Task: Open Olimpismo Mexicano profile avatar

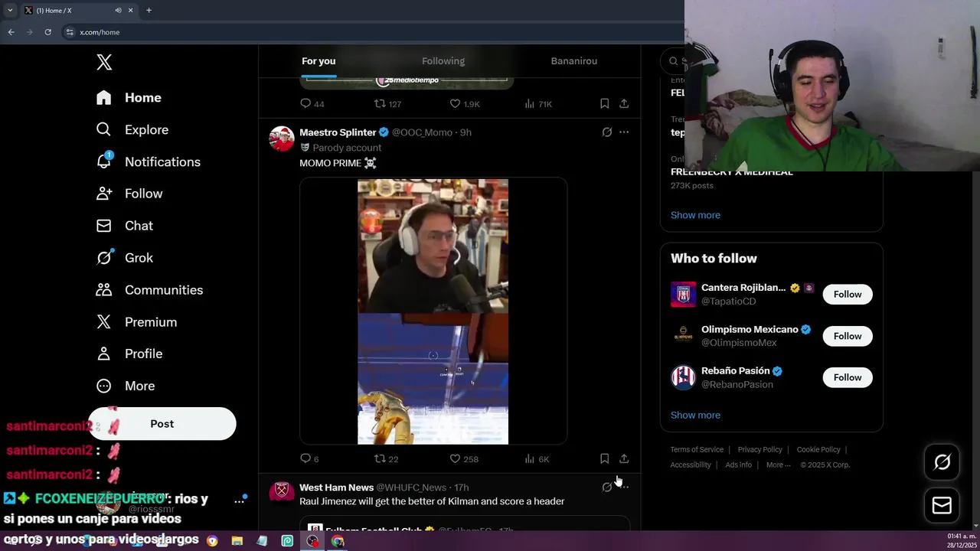Action: [x=684, y=336]
